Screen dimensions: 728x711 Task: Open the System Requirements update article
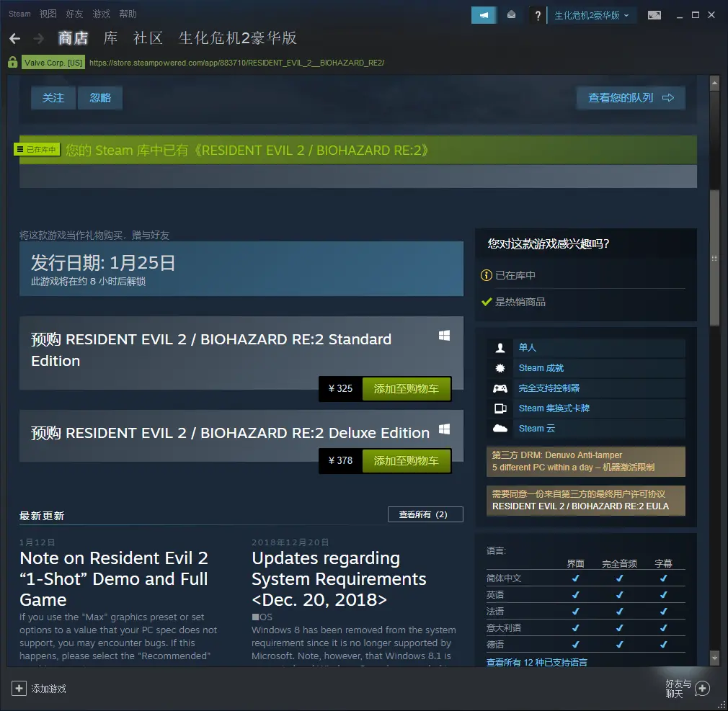click(339, 578)
